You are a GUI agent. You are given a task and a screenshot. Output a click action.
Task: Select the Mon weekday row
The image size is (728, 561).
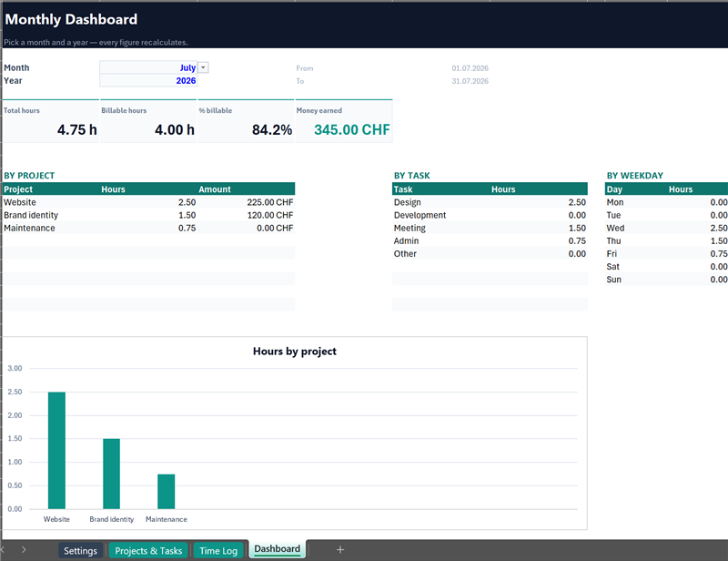pos(667,202)
